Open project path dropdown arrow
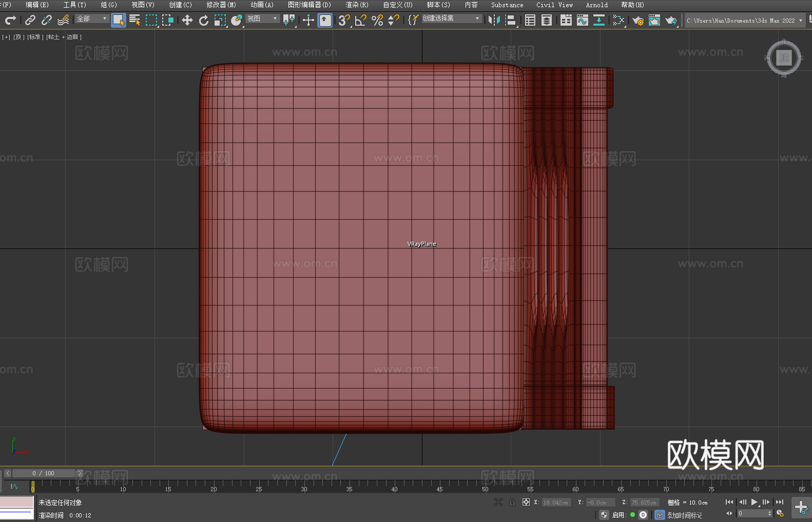Image resolution: width=812 pixels, height=522 pixels. pos(800,21)
